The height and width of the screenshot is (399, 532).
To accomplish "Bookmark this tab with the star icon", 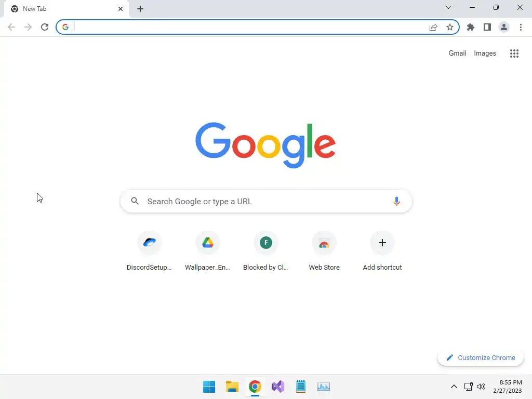I will tap(450, 27).
